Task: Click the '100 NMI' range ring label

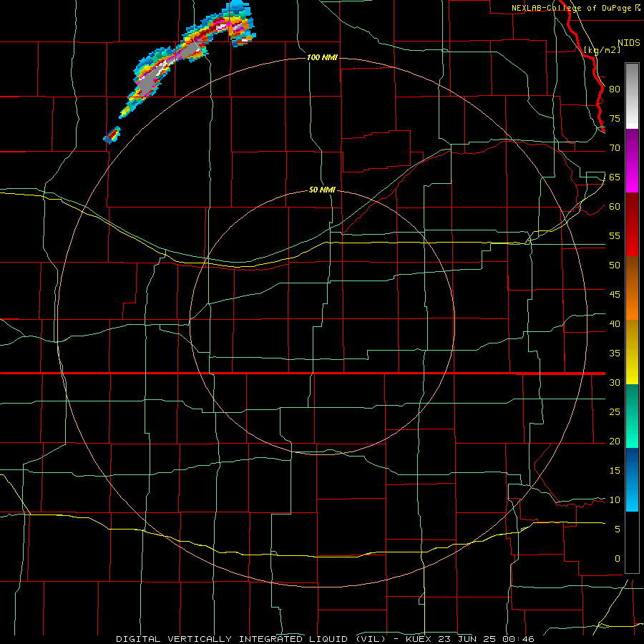Action: [323, 57]
